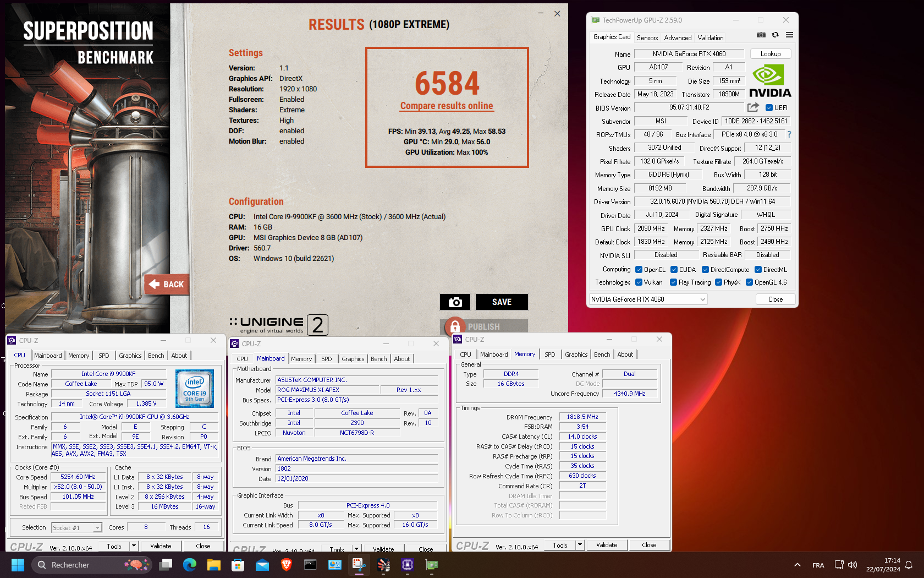The height and width of the screenshot is (578, 924).
Task: Open the command prompt taskbar icon
Action: coord(310,565)
